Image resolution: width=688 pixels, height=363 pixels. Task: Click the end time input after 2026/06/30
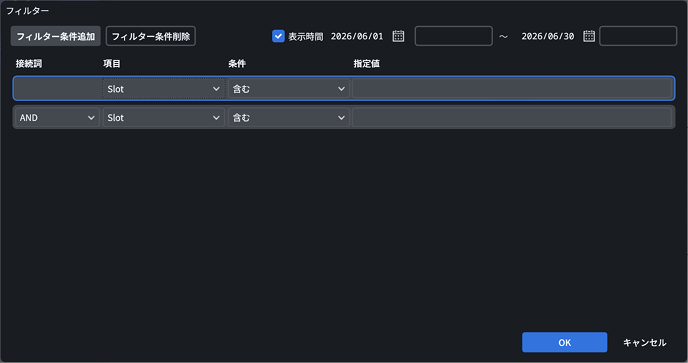638,36
